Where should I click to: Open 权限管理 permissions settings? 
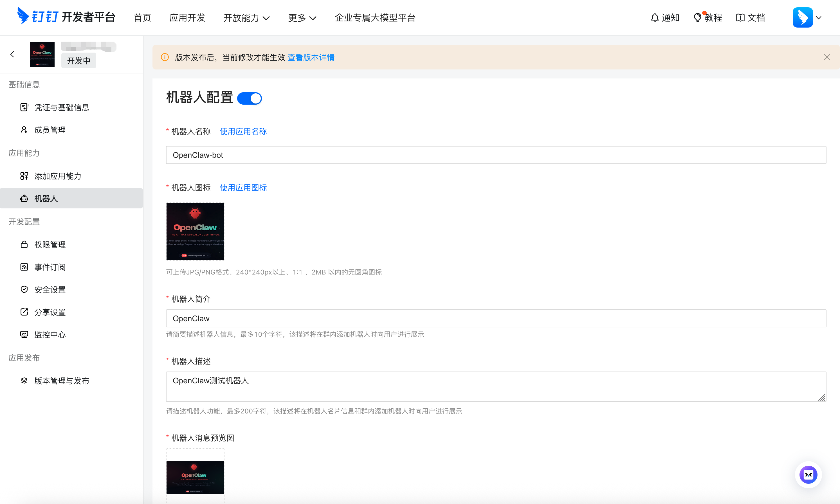click(x=50, y=244)
